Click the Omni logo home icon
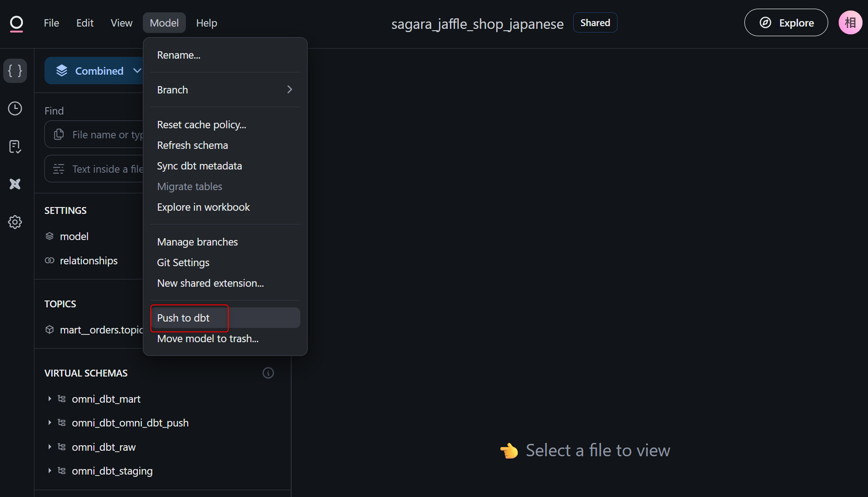 (x=16, y=23)
